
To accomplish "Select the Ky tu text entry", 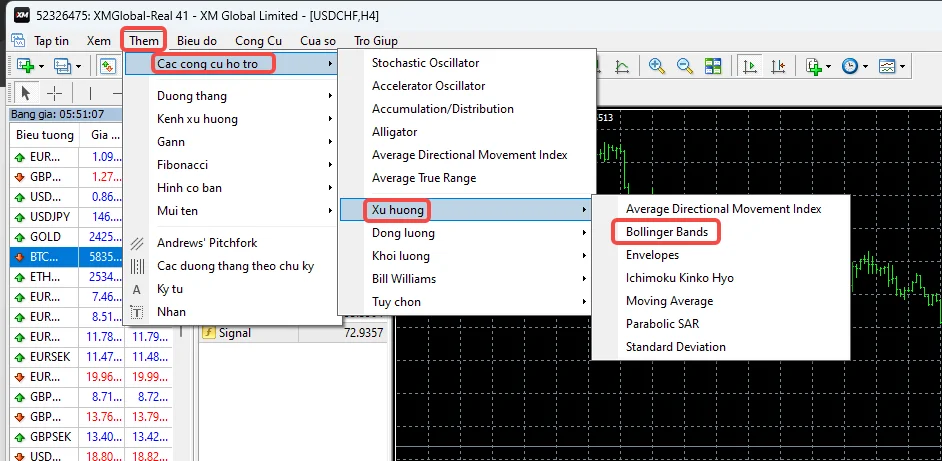I will (x=231, y=289).
